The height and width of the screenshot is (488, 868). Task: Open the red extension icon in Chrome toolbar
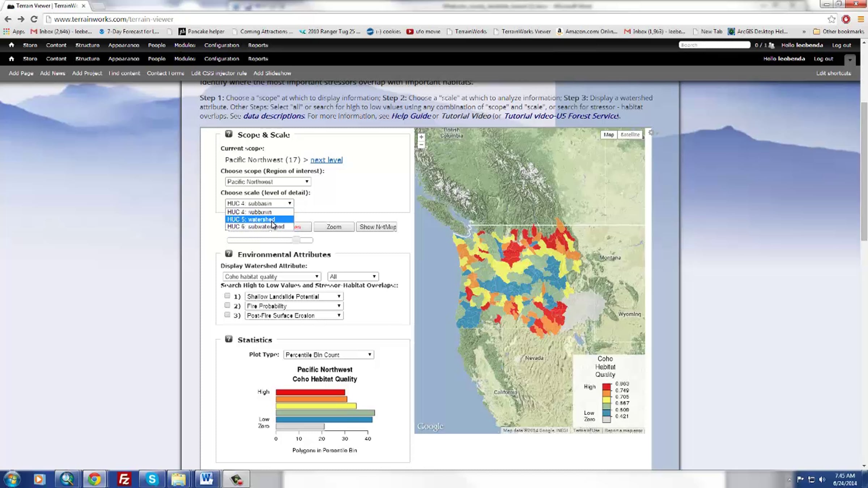point(846,19)
